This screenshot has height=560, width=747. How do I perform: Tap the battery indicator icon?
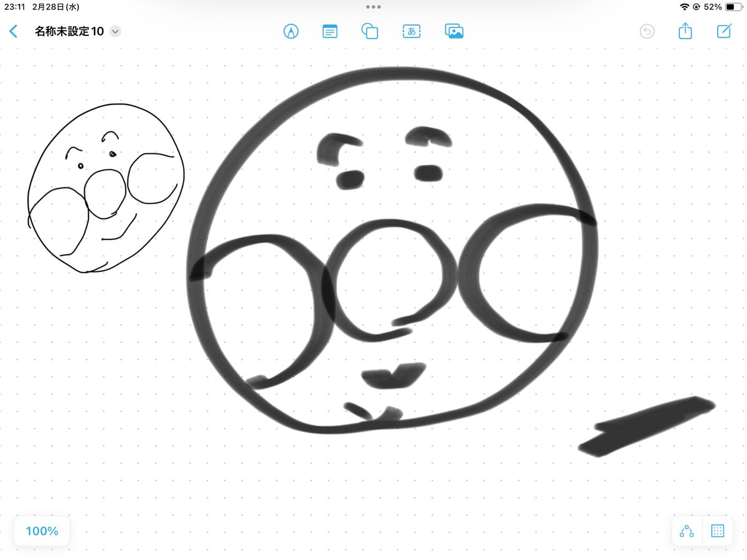pos(733,7)
